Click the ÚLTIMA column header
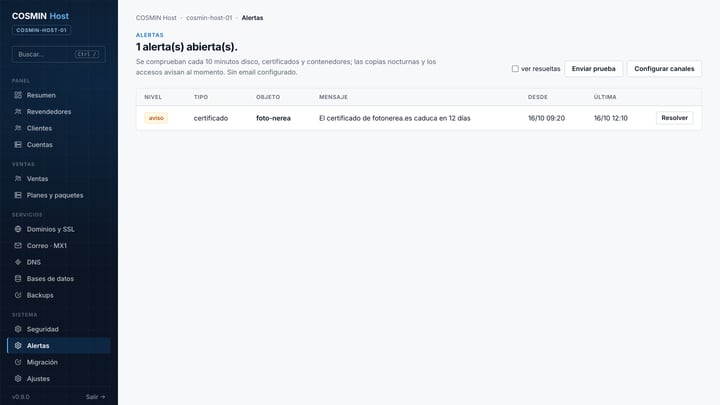This screenshot has width=720, height=405. pyautogui.click(x=605, y=97)
